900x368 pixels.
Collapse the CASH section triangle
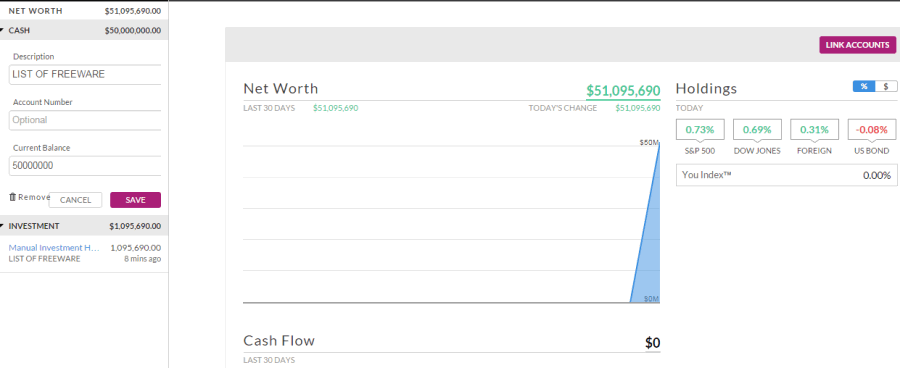coord(2,30)
